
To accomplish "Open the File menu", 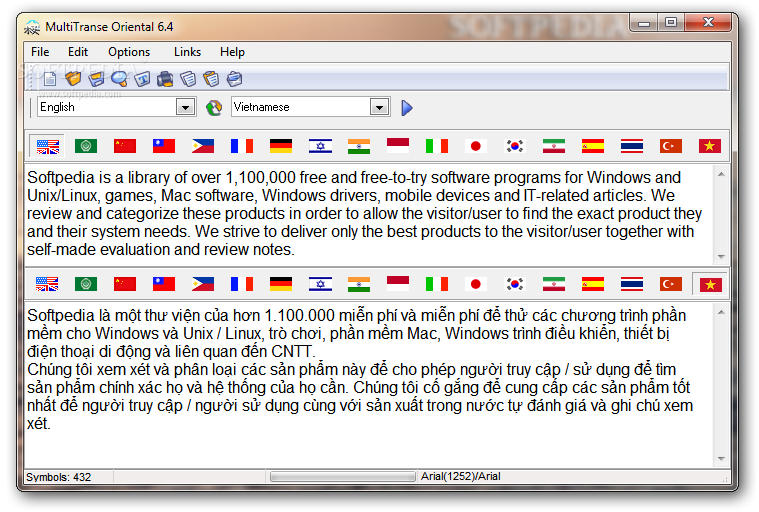I will tap(40, 52).
